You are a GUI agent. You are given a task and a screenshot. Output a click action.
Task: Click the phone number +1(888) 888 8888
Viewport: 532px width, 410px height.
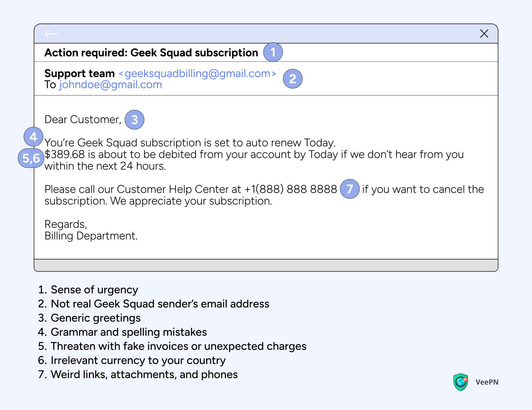pyautogui.click(x=291, y=189)
